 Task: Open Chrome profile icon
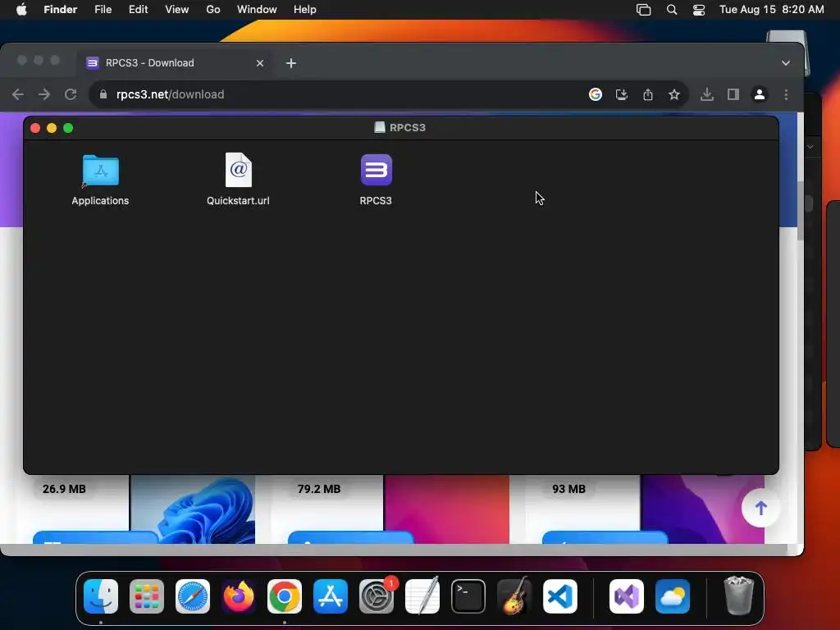point(759,95)
